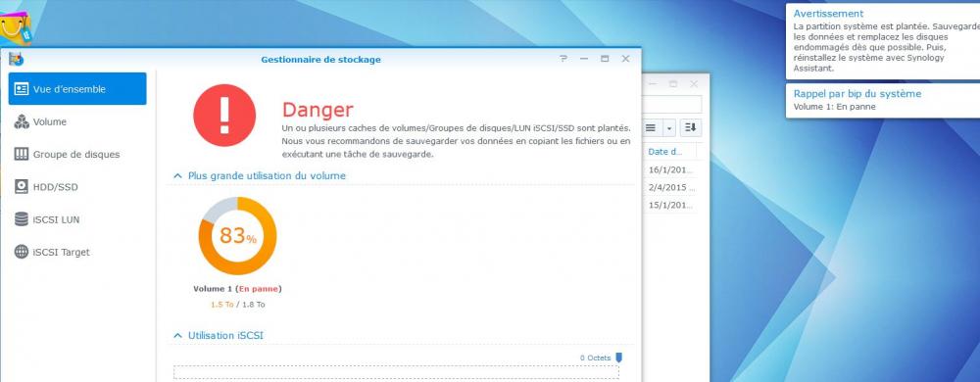The image size is (980, 382).
Task: Click the 15/1/201 date row
Action: click(670, 206)
